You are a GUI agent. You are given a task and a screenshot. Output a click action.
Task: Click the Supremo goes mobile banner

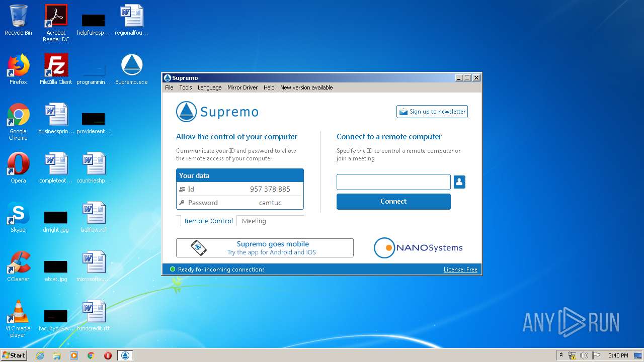click(265, 248)
